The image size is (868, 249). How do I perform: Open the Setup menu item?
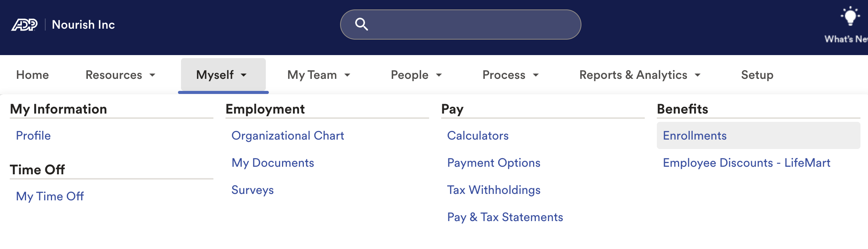757,75
